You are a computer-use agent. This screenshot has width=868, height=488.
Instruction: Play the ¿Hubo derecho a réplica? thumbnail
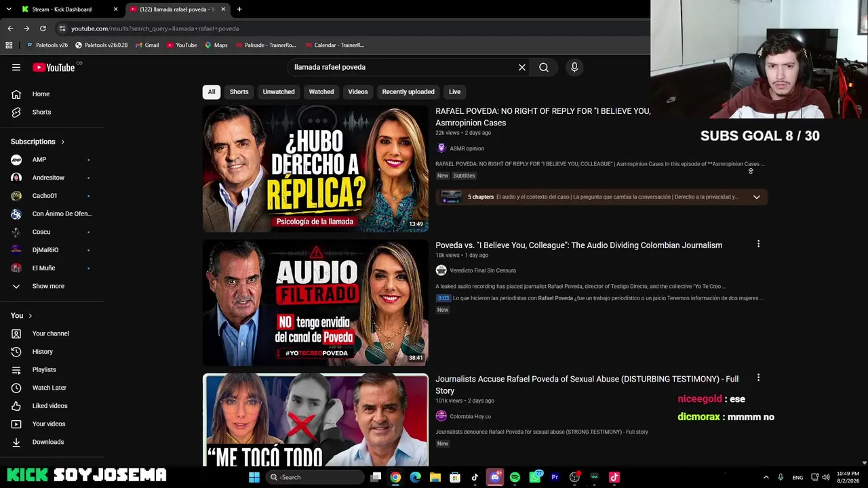[x=315, y=169]
